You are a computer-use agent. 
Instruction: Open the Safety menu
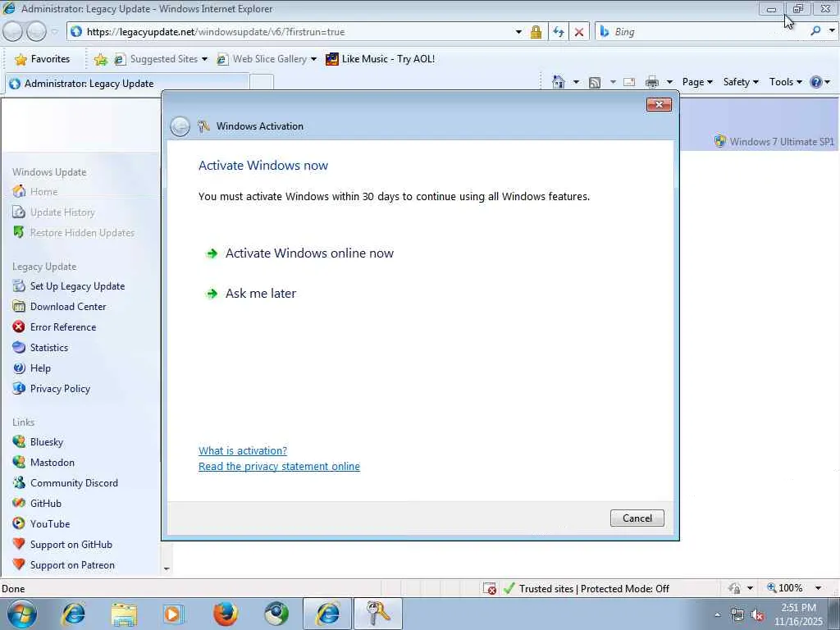741,82
